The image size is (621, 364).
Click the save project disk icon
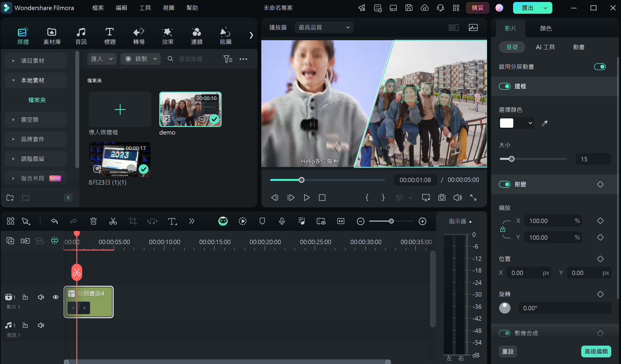(x=409, y=8)
